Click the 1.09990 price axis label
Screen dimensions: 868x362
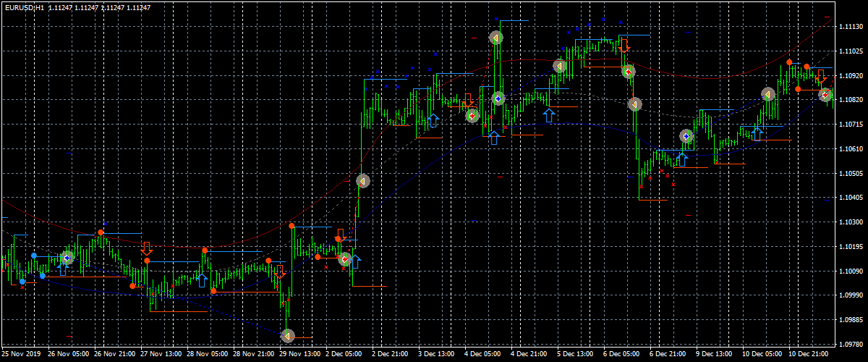[x=849, y=295]
